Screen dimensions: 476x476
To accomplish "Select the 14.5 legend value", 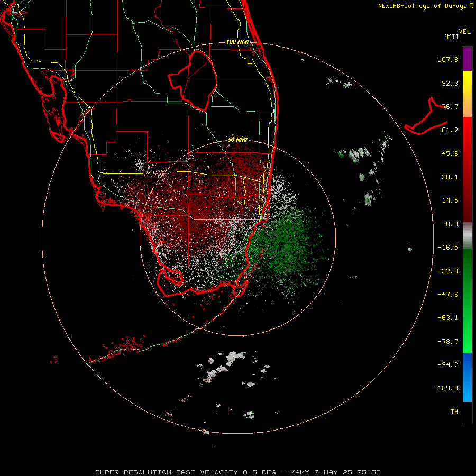I will 450,200.
